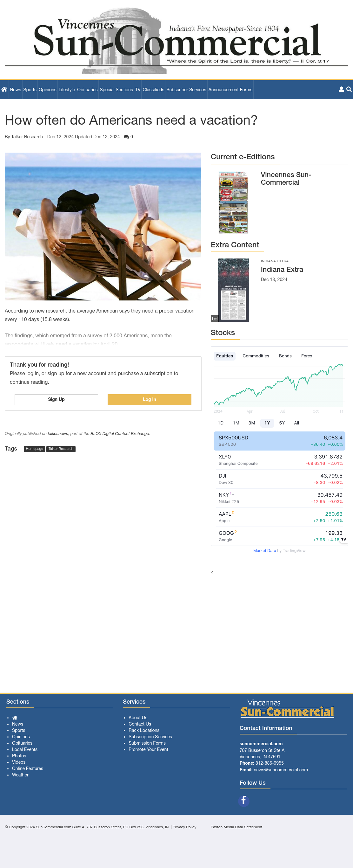353x868 pixels.
Task: Open the search magnifier icon
Action: (x=349, y=89)
